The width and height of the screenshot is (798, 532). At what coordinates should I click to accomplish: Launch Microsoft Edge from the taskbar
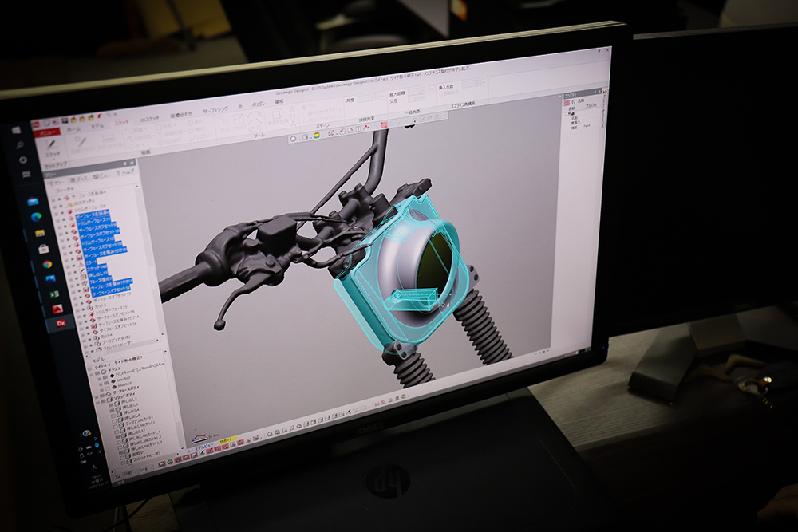pos(35,217)
